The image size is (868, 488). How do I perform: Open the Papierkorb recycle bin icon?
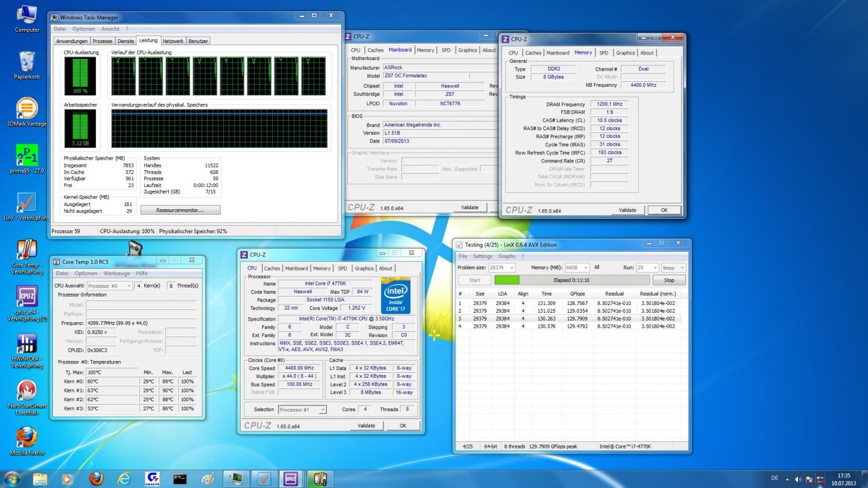click(27, 65)
